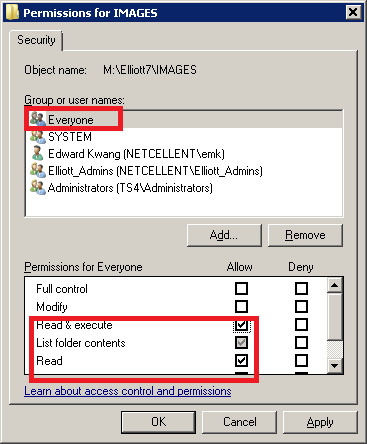This screenshot has width=367, height=444.
Task: Click the Elliott_Admins group icon
Action: [x=37, y=170]
